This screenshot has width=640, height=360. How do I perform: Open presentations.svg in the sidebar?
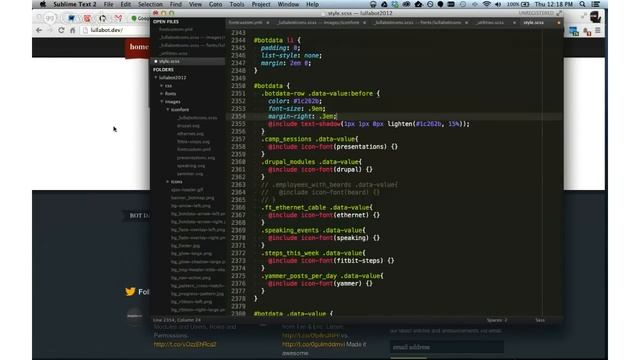pyautogui.click(x=196, y=158)
